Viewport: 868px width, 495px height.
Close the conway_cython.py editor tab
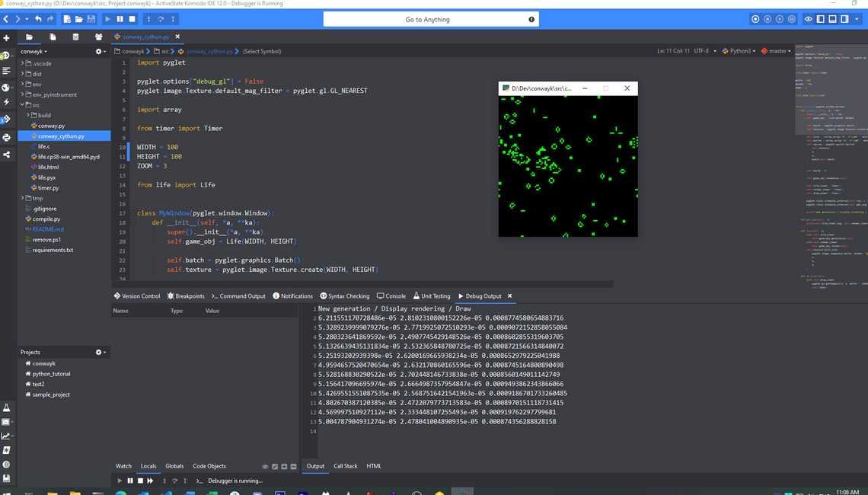pos(178,37)
